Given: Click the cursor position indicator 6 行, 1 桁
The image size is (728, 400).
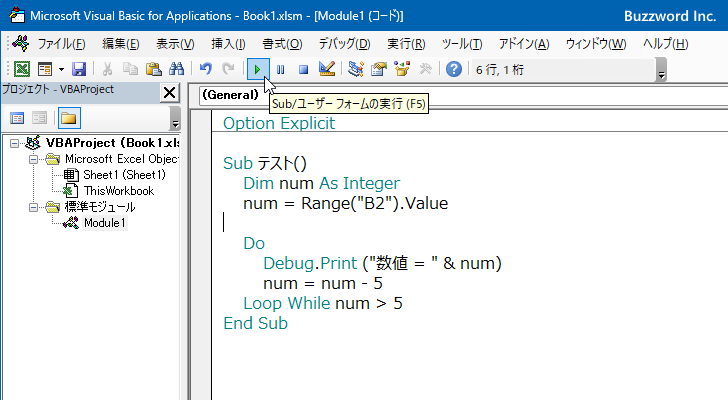Looking at the screenshot, I should tap(500, 70).
